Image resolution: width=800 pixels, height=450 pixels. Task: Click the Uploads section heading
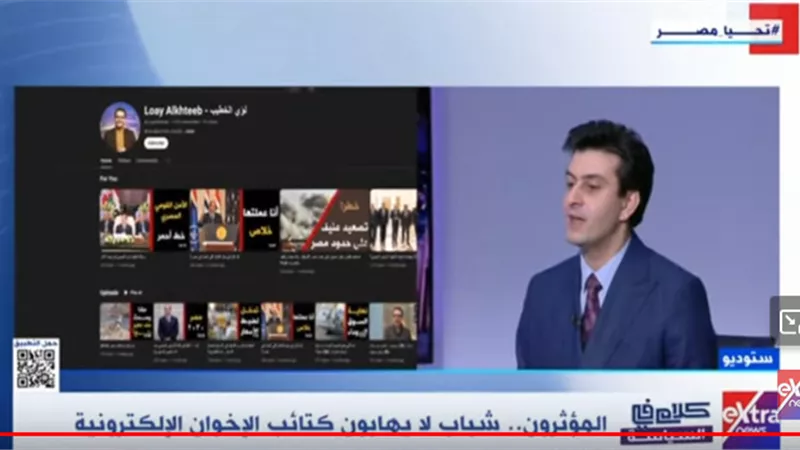click(109, 293)
